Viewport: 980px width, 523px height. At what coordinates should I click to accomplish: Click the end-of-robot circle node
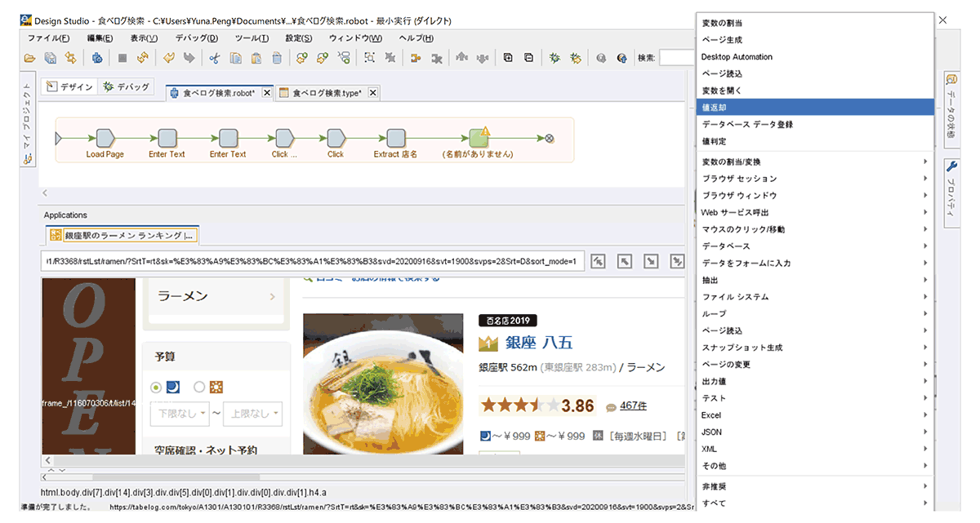pos(550,138)
